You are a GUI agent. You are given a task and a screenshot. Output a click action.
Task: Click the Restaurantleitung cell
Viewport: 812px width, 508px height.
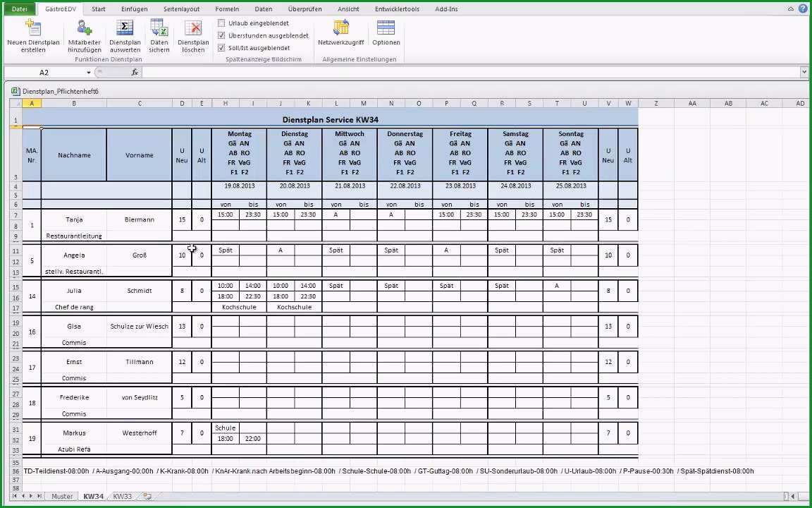point(74,236)
